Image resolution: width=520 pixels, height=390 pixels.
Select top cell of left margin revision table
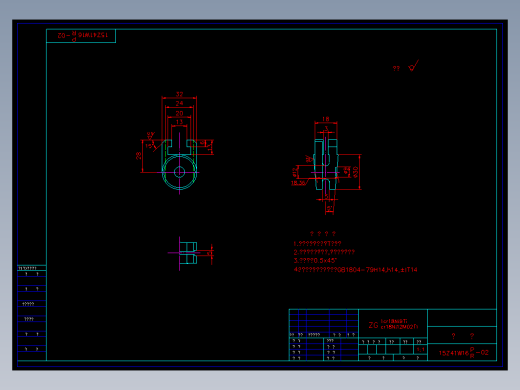pyautogui.click(x=32, y=268)
